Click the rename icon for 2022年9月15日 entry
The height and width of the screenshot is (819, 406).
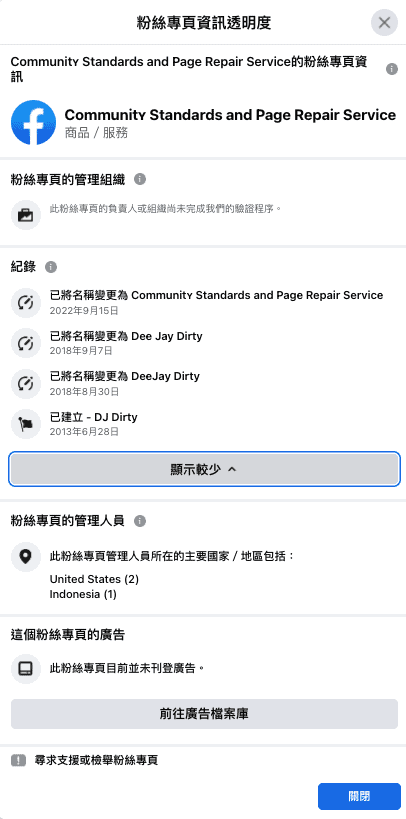click(x=26, y=302)
